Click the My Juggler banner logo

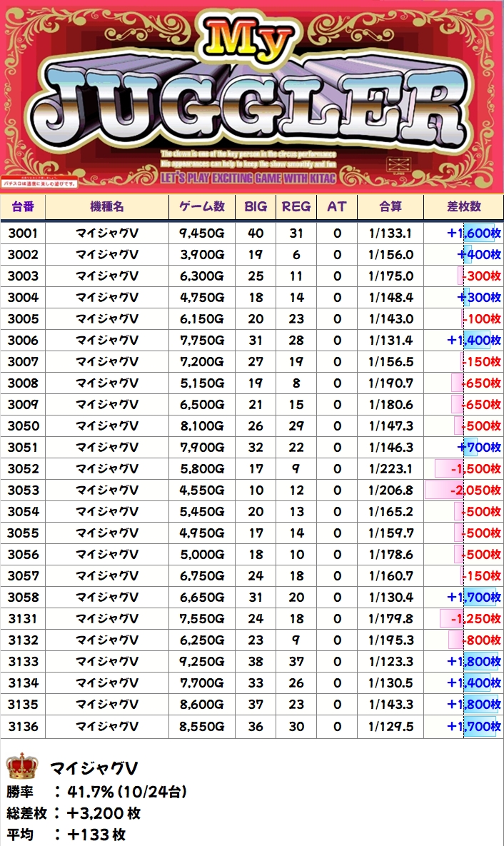coord(251,96)
